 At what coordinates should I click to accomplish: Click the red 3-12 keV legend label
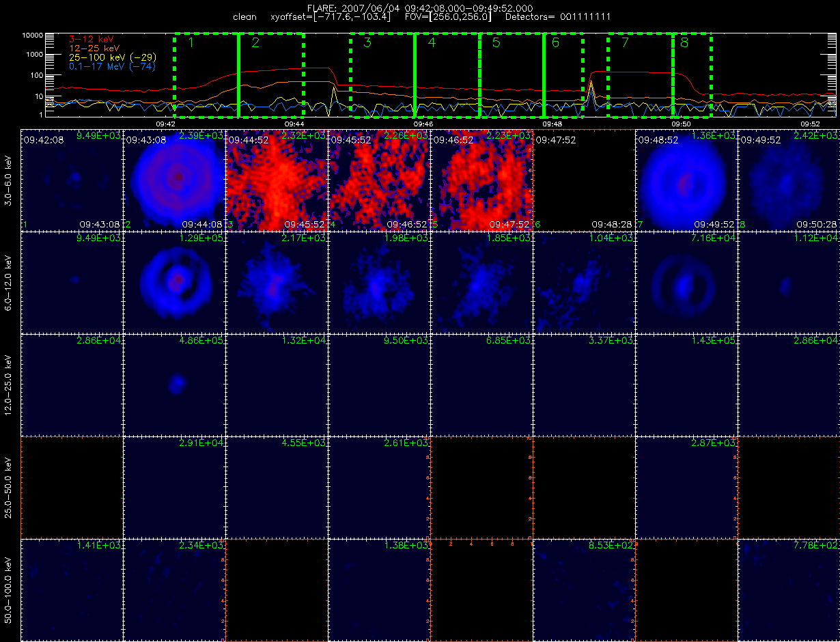tap(93, 40)
